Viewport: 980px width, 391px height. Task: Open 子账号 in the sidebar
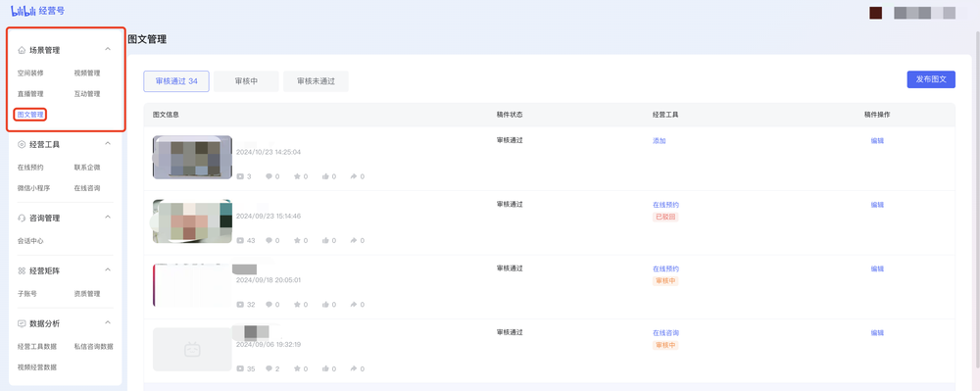tap(27, 294)
